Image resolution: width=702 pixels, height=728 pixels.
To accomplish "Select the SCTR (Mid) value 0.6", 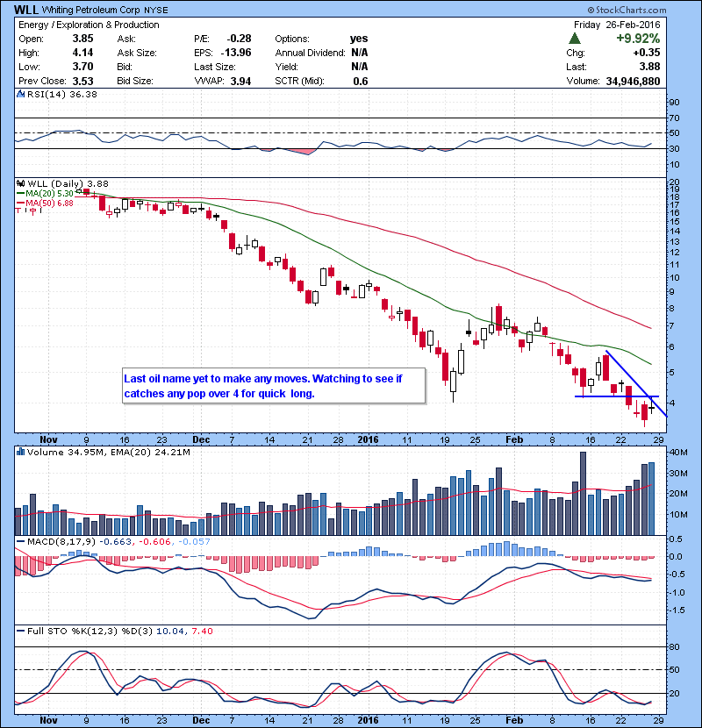I will point(361,82).
